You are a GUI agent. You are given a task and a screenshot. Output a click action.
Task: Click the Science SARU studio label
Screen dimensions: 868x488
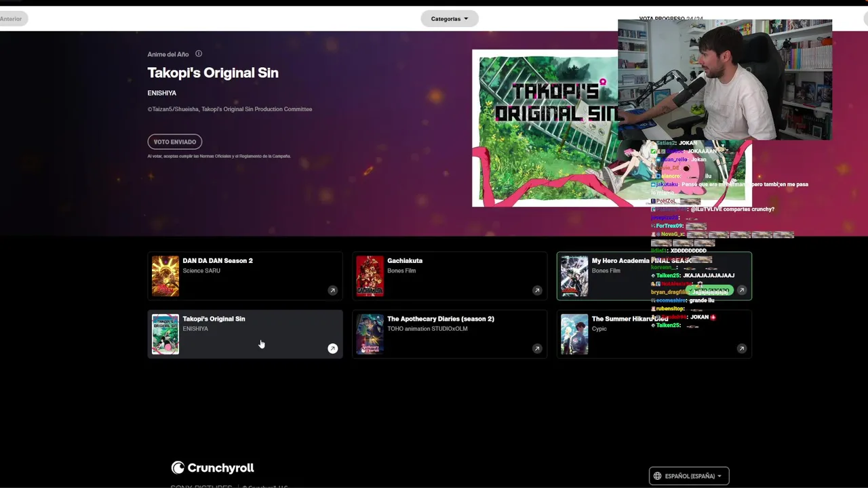pyautogui.click(x=201, y=270)
